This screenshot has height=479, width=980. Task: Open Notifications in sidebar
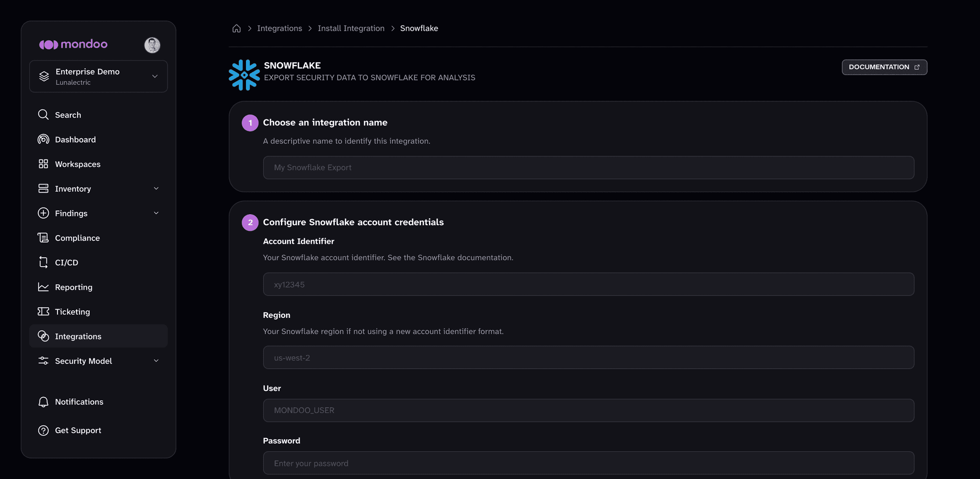[x=99, y=402]
